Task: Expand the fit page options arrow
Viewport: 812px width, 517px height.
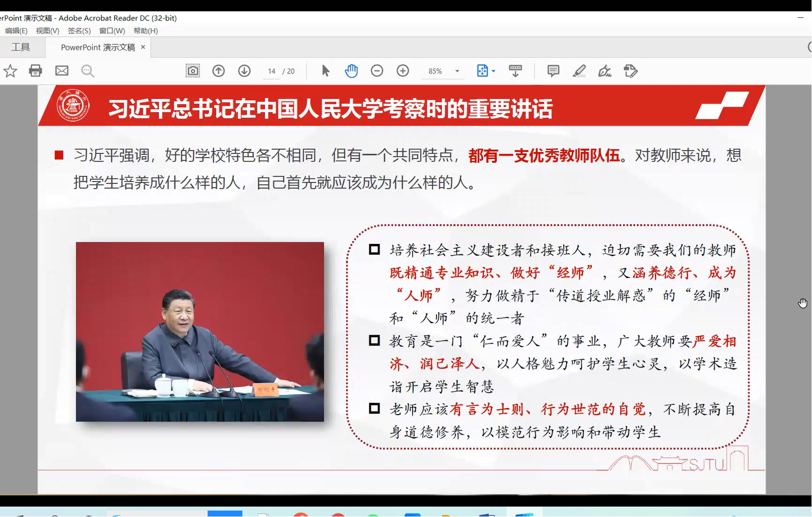Action: pyautogui.click(x=493, y=71)
